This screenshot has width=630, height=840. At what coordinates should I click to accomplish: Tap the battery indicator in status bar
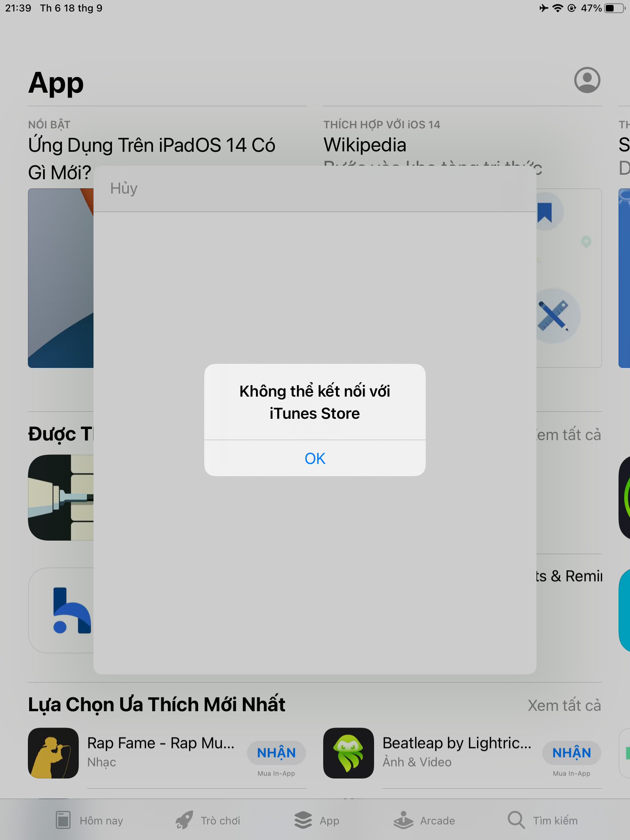(615, 8)
